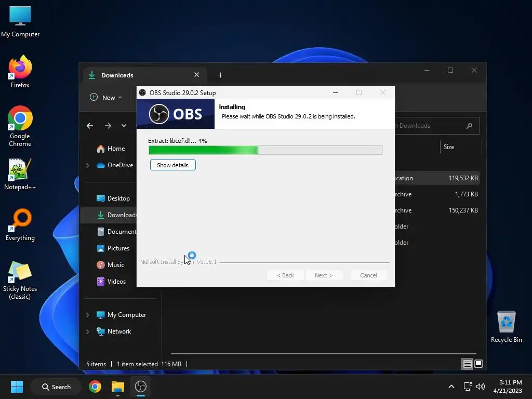
Task: Click the disabled Next button
Action: (x=324, y=275)
